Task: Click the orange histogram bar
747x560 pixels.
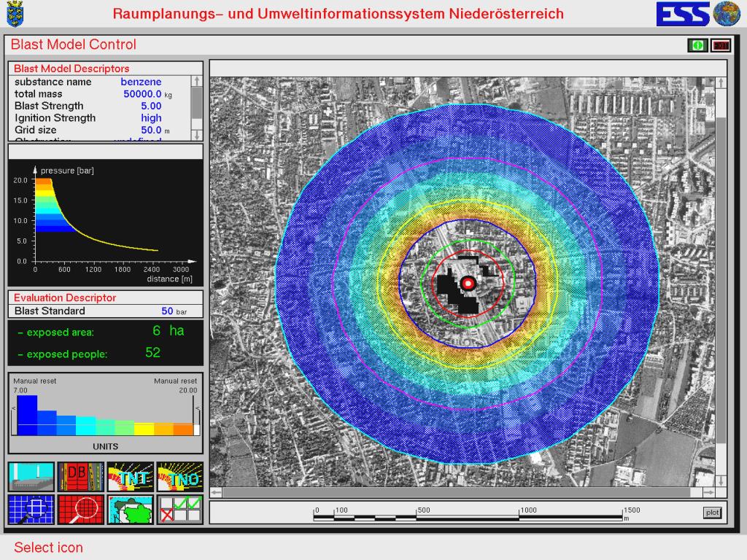Action: pyautogui.click(x=183, y=429)
